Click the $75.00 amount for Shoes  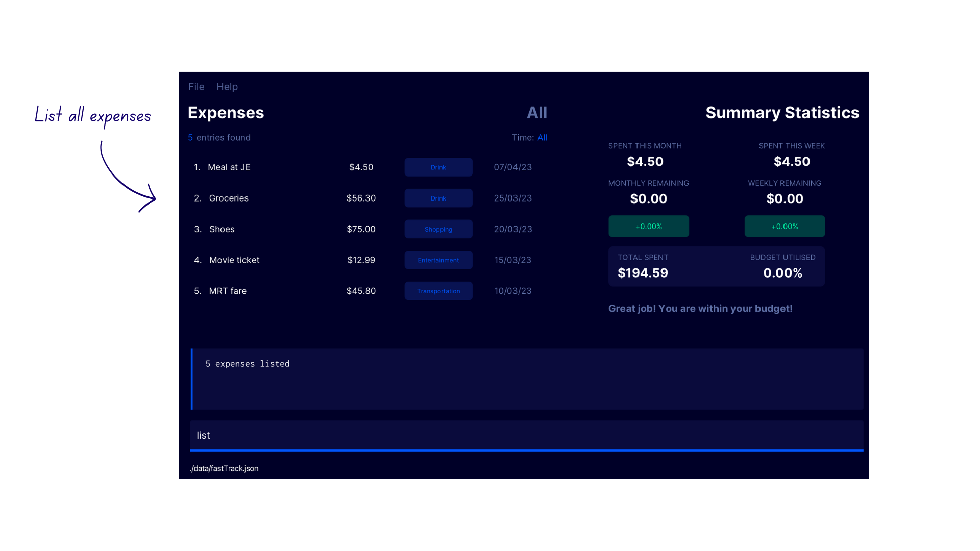pyautogui.click(x=361, y=229)
